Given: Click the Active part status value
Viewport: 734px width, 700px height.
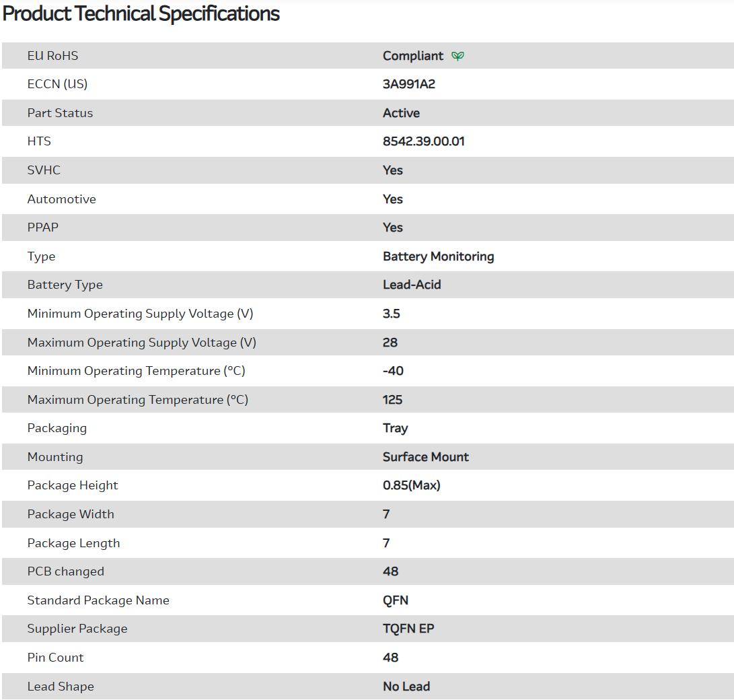Looking at the screenshot, I should (x=401, y=113).
